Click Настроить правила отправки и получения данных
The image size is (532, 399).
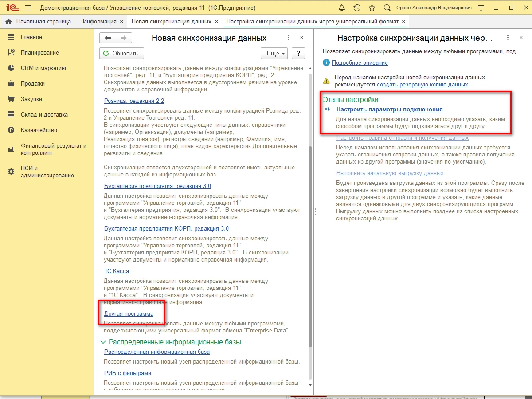point(403,137)
